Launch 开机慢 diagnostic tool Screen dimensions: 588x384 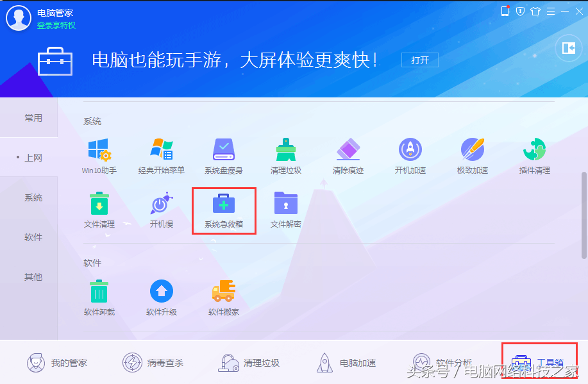pos(161,210)
